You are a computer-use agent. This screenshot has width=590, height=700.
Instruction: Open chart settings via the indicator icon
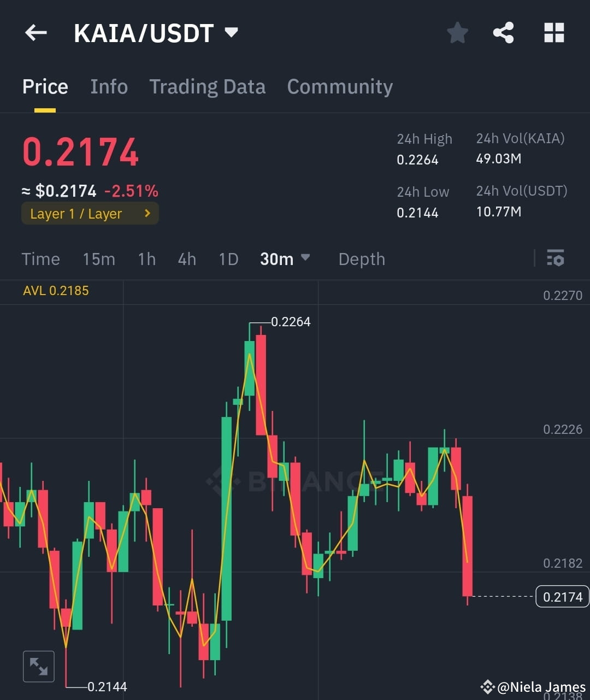coord(555,258)
